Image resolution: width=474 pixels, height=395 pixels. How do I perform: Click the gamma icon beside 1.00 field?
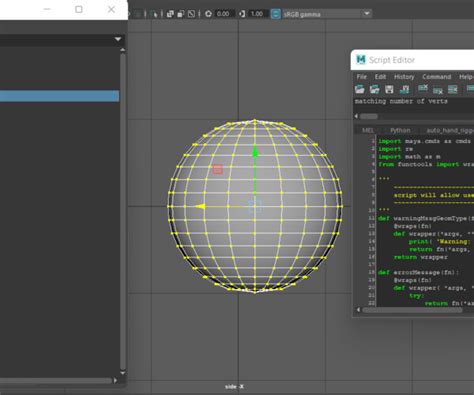[x=242, y=14]
